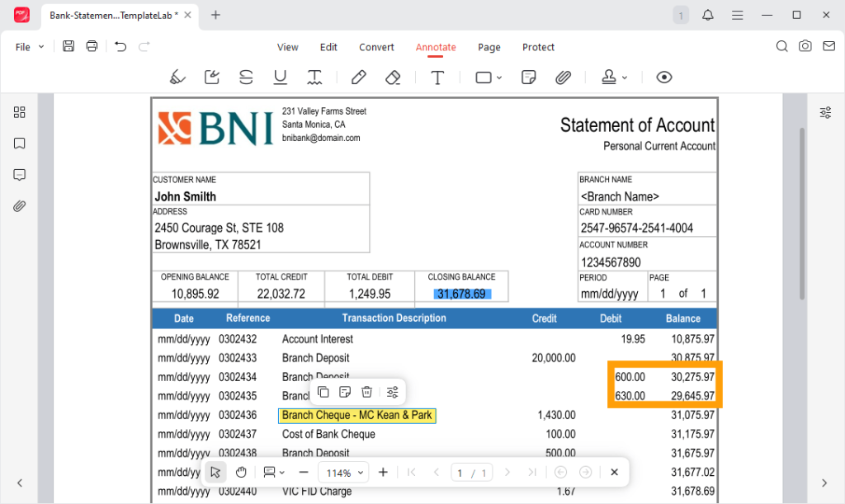
Task: Select the eraser tool
Action: (393, 78)
